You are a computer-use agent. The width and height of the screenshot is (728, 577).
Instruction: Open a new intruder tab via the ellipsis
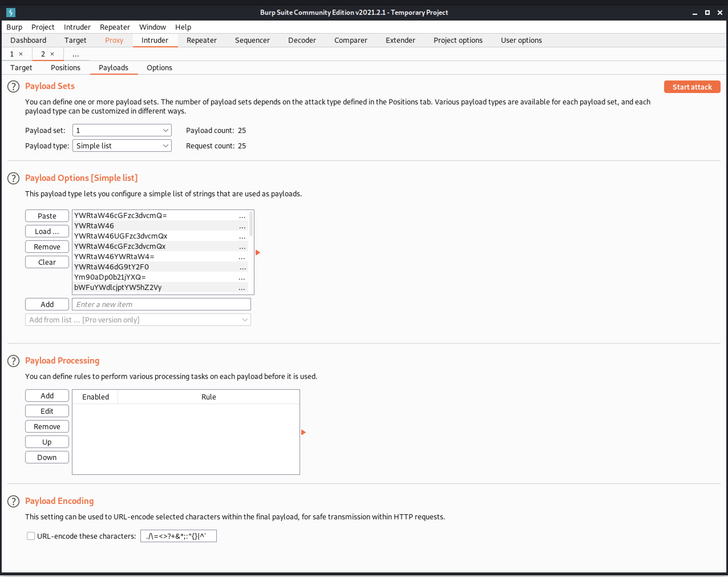75,54
